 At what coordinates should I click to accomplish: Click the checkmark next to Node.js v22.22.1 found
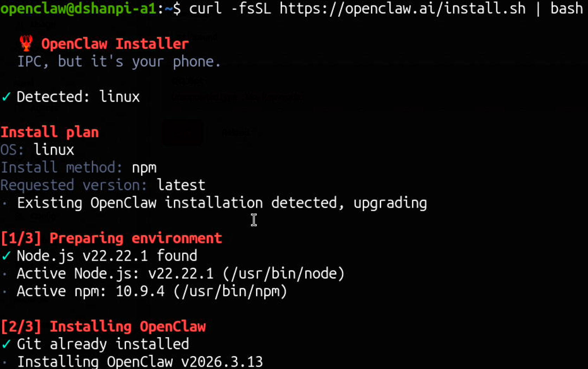6,256
